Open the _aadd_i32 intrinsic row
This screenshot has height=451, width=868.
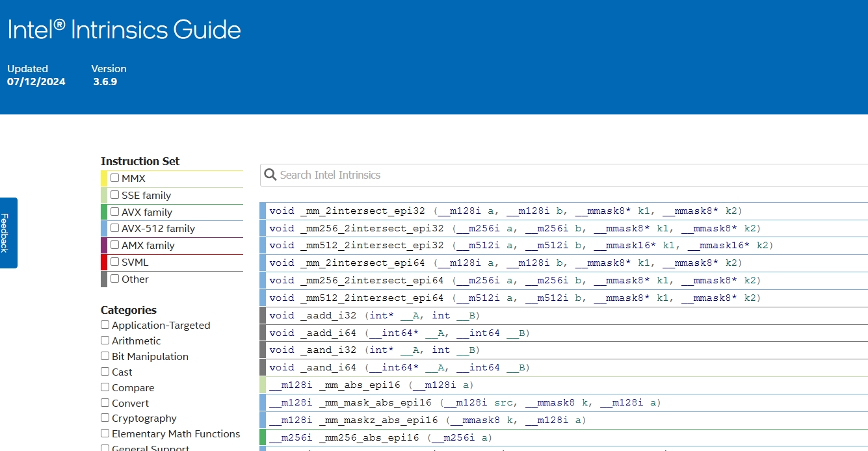point(564,316)
